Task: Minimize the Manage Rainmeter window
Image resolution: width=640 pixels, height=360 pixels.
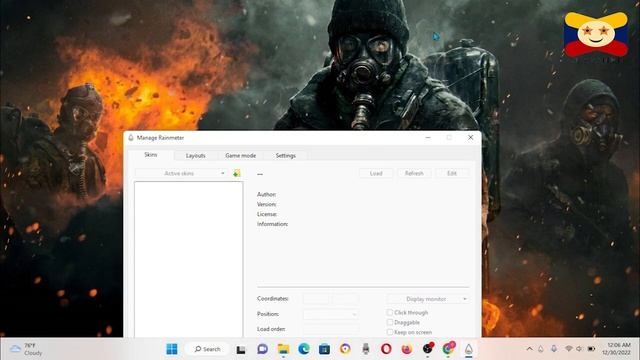Action: tap(428, 138)
